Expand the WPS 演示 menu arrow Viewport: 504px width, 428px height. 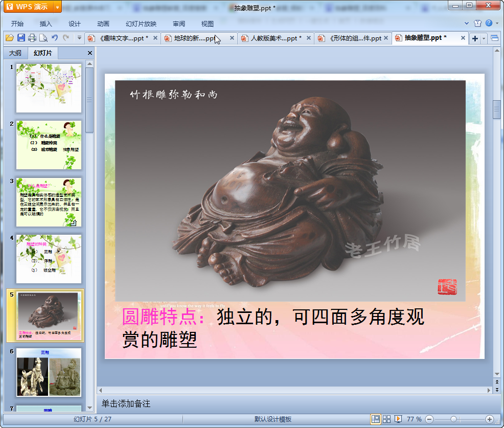pos(58,7)
